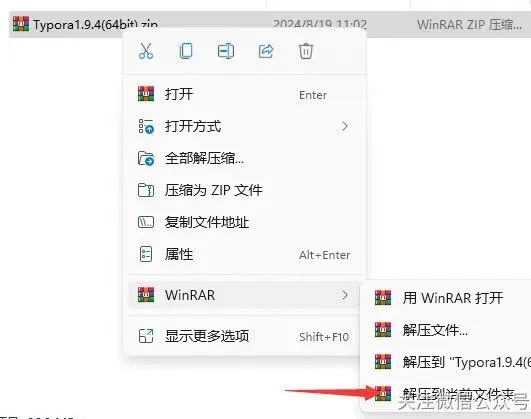This screenshot has height=419, width=531.
Task: Choose 全部解压缩... option
Action: click(x=244, y=158)
